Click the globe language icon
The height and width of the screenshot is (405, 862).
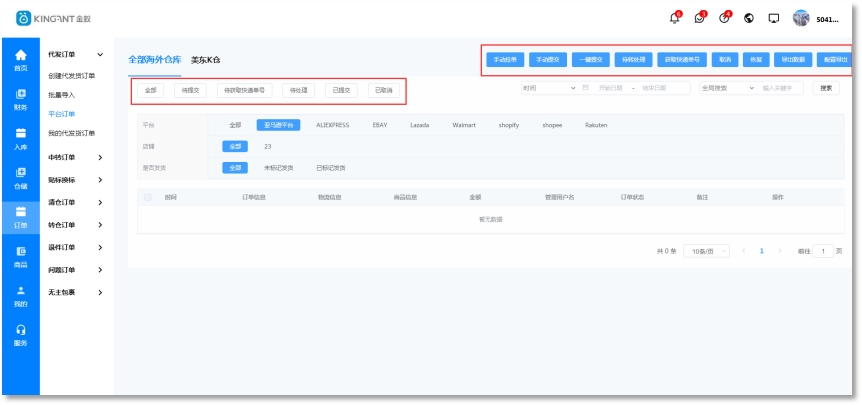[x=749, y=19]
